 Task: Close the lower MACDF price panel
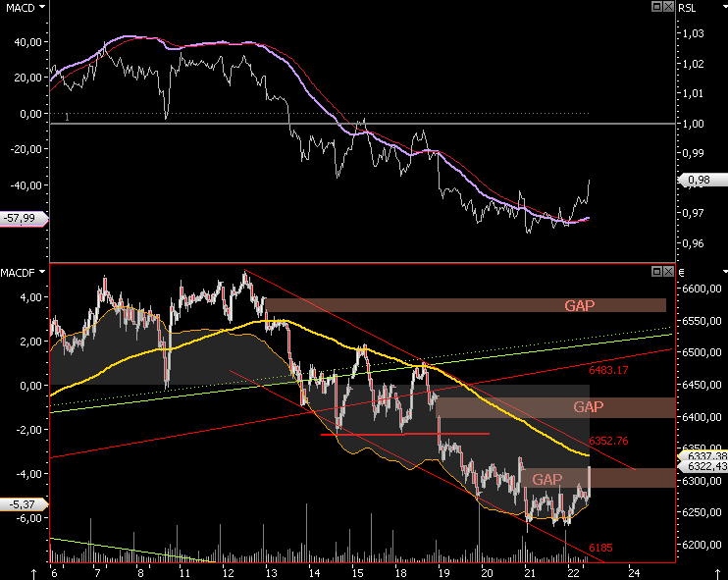pos(668,271)
